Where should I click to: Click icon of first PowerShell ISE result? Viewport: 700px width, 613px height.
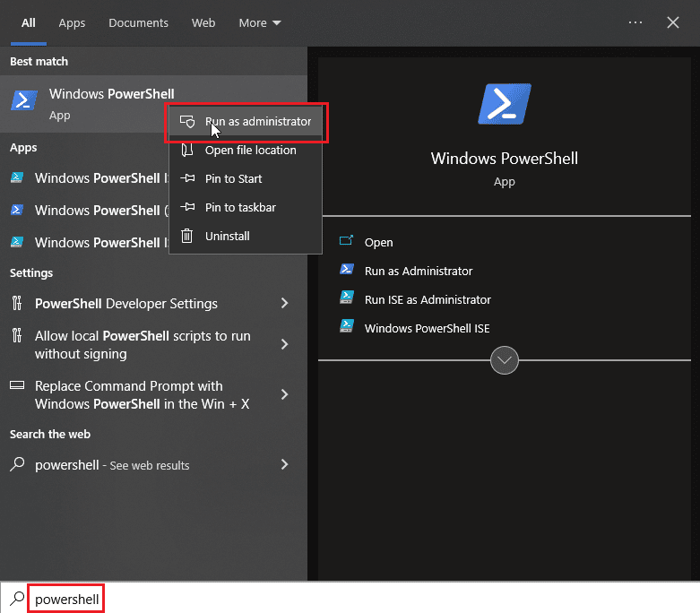click(17, 177)
